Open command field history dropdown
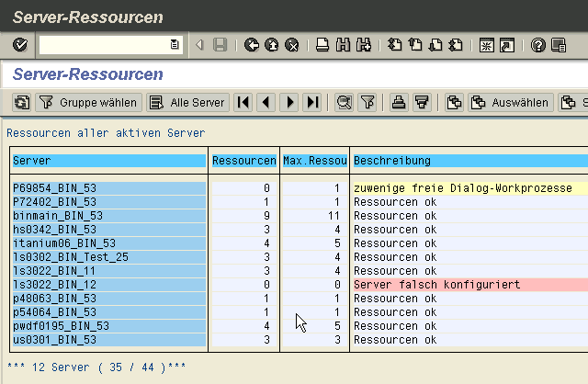This screenshot has height=384, width=588. click(x=175, y=45)
